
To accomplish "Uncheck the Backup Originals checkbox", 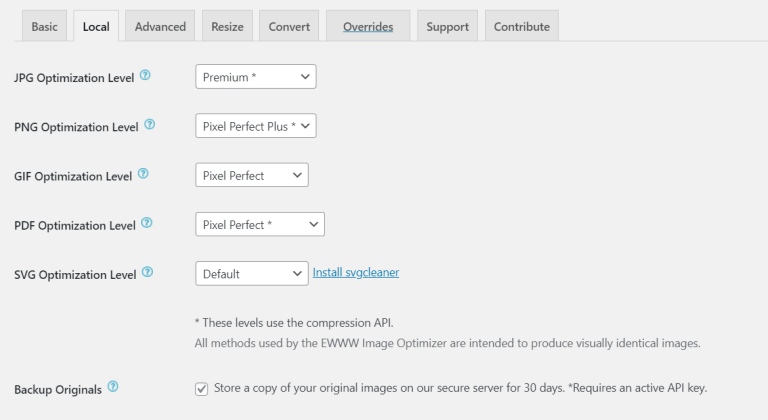I will point(201,389).
